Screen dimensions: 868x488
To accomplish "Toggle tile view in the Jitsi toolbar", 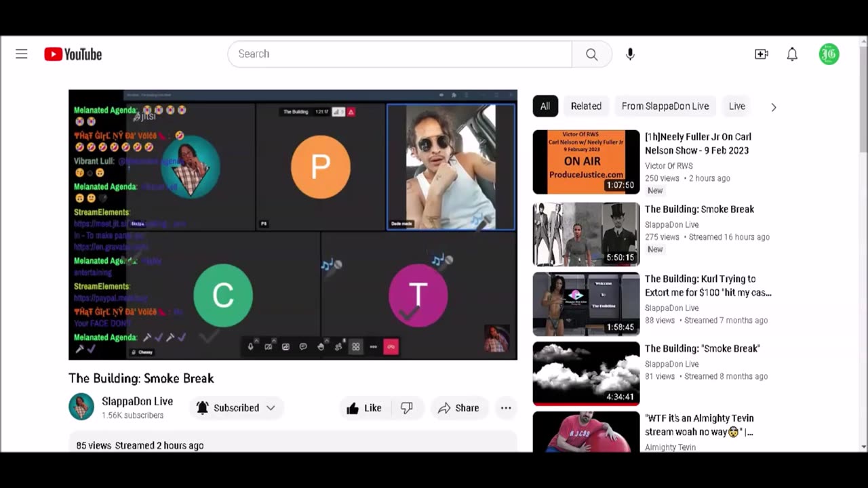I will click(355, 347).
